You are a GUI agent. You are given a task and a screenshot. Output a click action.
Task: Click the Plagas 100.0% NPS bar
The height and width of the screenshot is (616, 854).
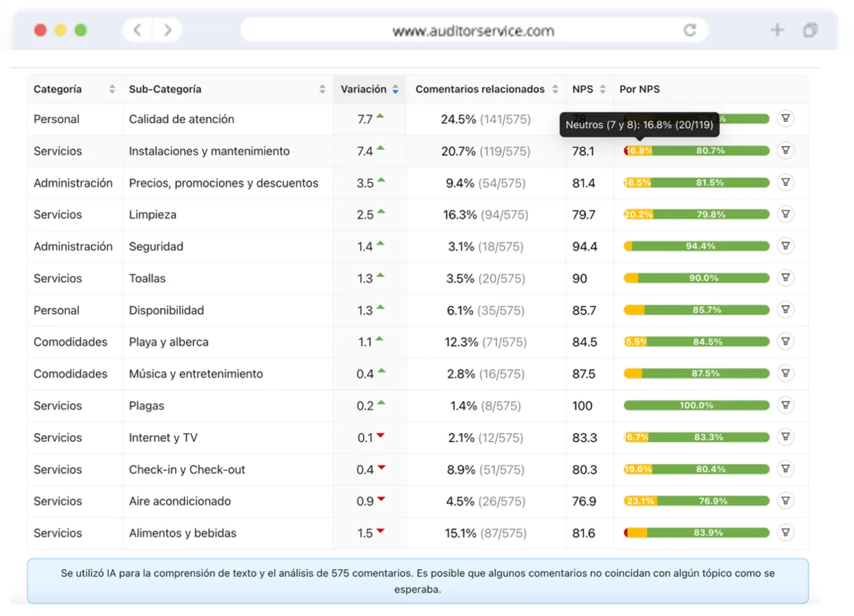pos(697,405)
